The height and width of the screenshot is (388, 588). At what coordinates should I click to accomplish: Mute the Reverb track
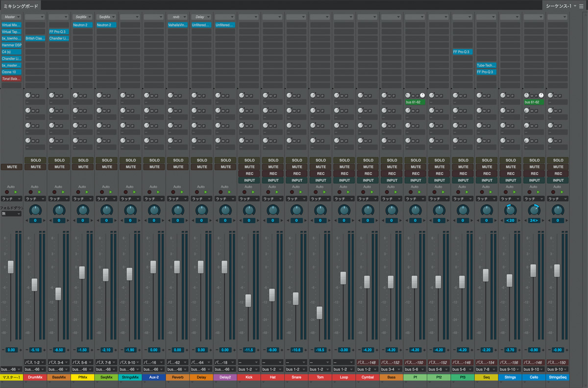pyautogui.click(x=178, y=167)
